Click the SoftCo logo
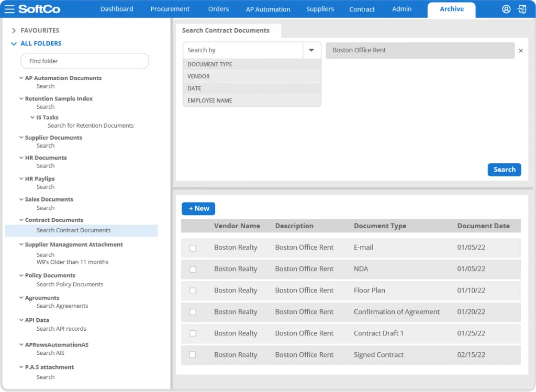This screenshot has width=536, height=392. coord(39,9)
